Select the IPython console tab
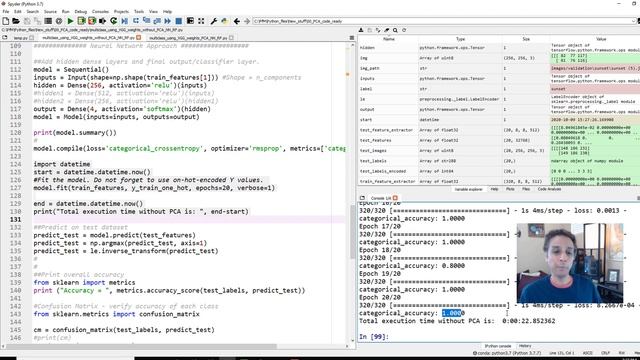 (x=498, y=346)
